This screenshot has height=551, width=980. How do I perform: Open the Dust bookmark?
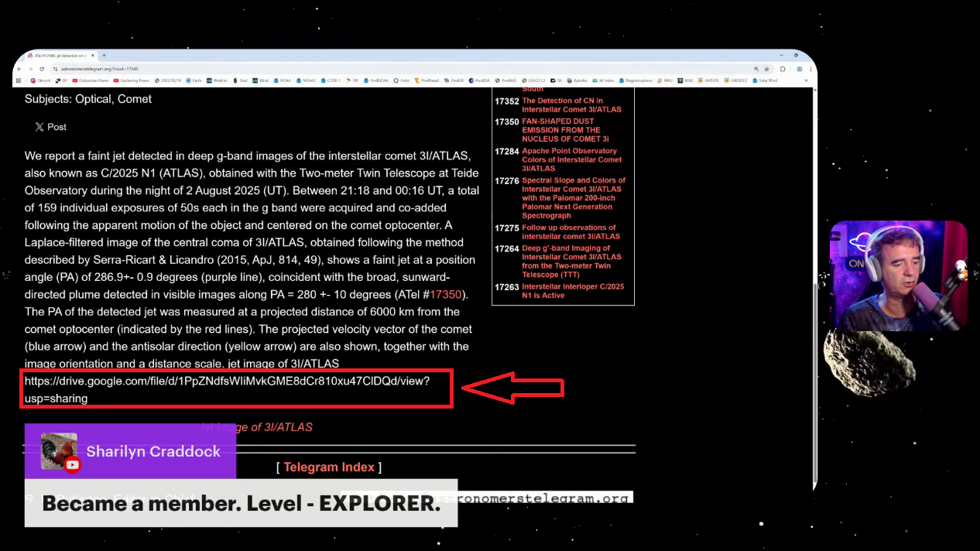[x=240, y=80]
